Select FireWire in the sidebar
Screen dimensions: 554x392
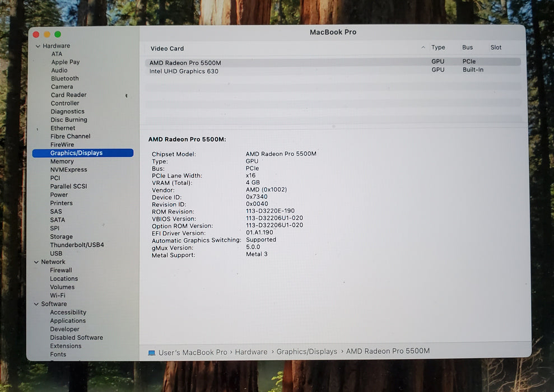point(62,145)
